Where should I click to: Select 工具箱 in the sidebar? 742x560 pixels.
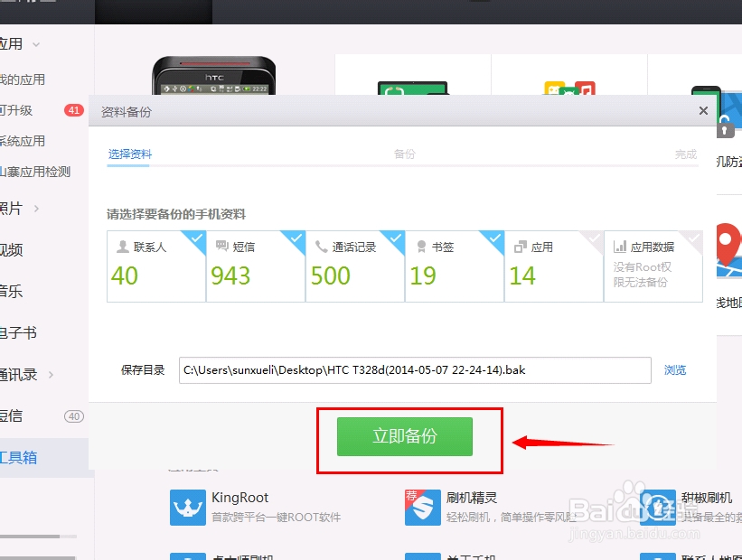click(18, 457)
